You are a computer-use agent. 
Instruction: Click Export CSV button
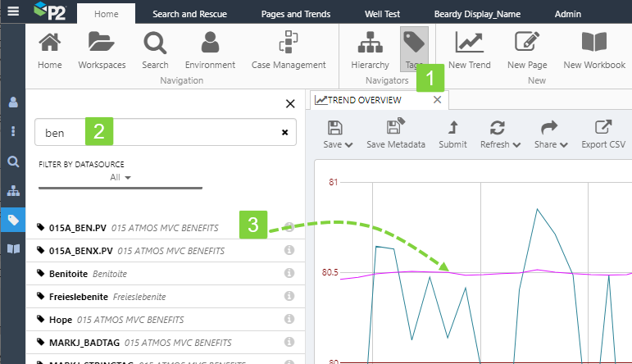[603, 134]
